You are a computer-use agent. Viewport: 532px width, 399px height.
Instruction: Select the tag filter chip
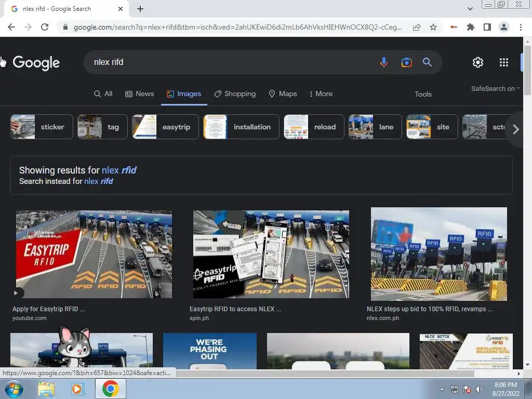(102, 127)
